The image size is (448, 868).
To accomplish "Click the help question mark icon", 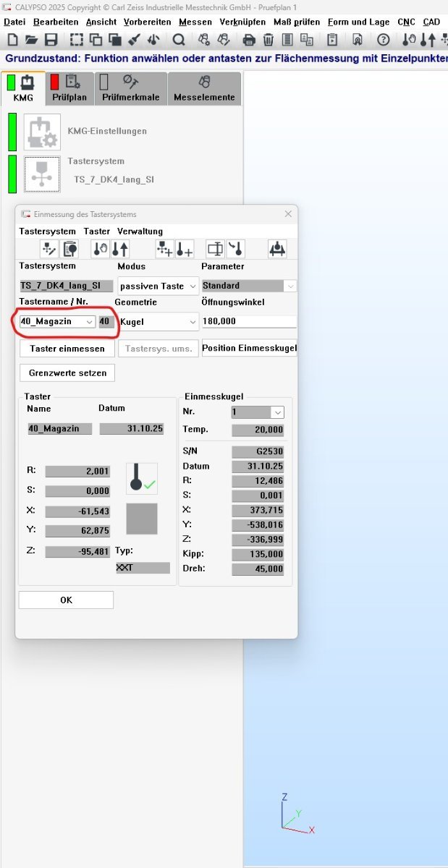I will (383, 40).
